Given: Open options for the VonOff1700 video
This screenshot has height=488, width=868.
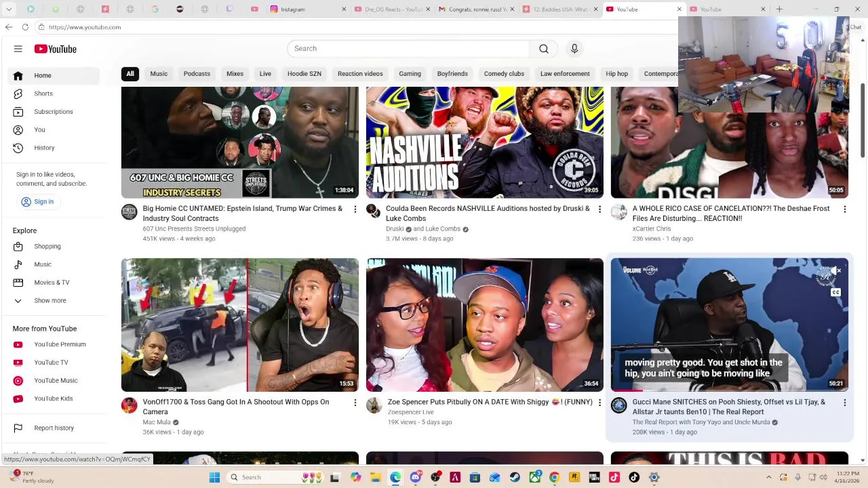Looking at the screenshot, I should point(355,403).
